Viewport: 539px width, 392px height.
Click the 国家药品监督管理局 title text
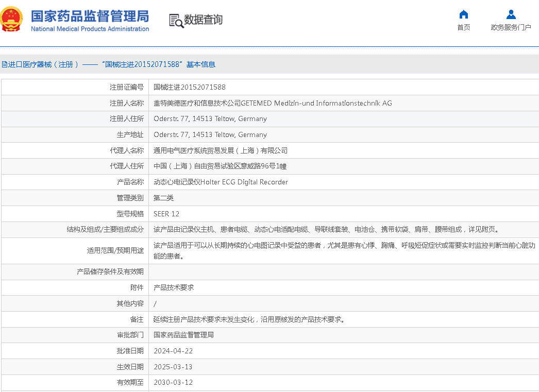pos(90,15)
